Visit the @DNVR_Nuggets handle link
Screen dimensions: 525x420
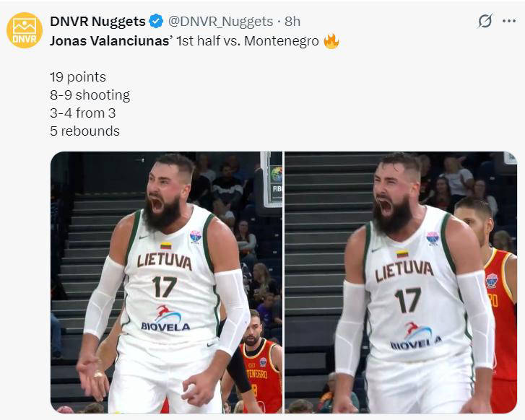click(221, 22)
